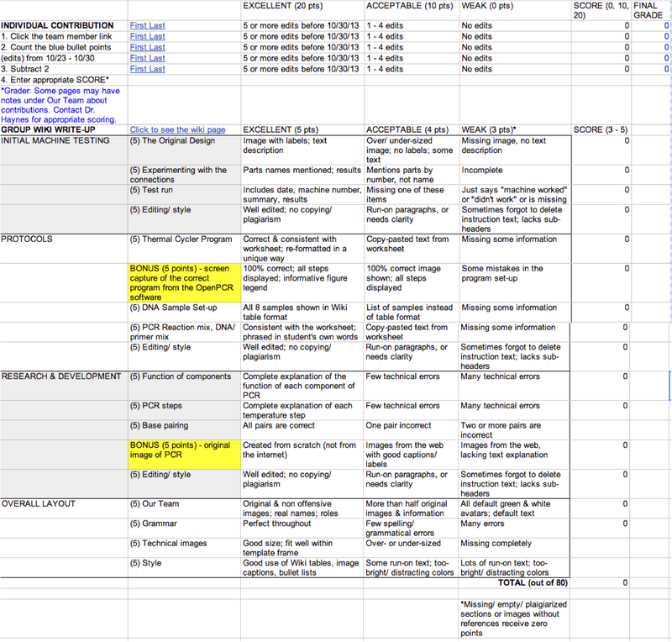Select the total score value next to TOTAL
This screenshot has width=672, height=642.
pyautogui.click(x=599, y=582)
